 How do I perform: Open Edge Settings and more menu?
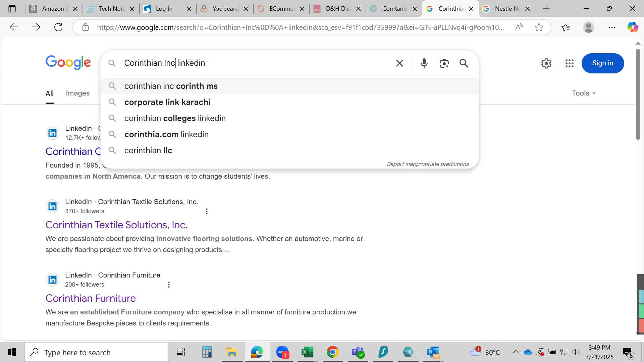612,27
